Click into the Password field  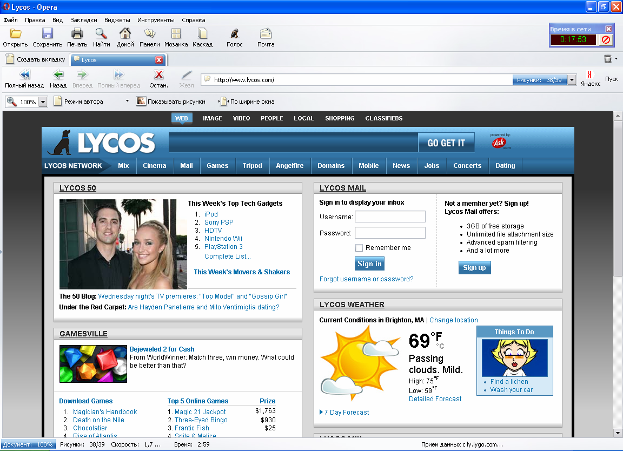point(390,233)
